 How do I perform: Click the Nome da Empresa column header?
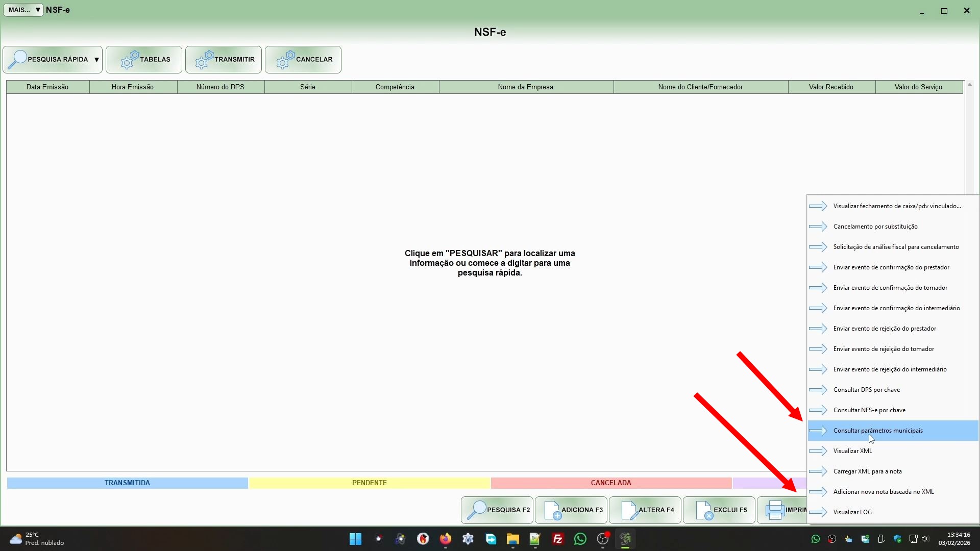(x=525, y=87)
